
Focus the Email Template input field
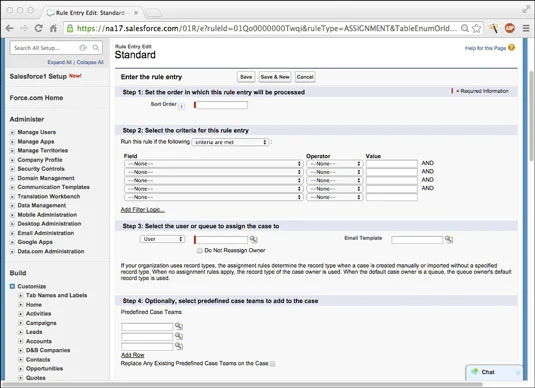(417, 240)
